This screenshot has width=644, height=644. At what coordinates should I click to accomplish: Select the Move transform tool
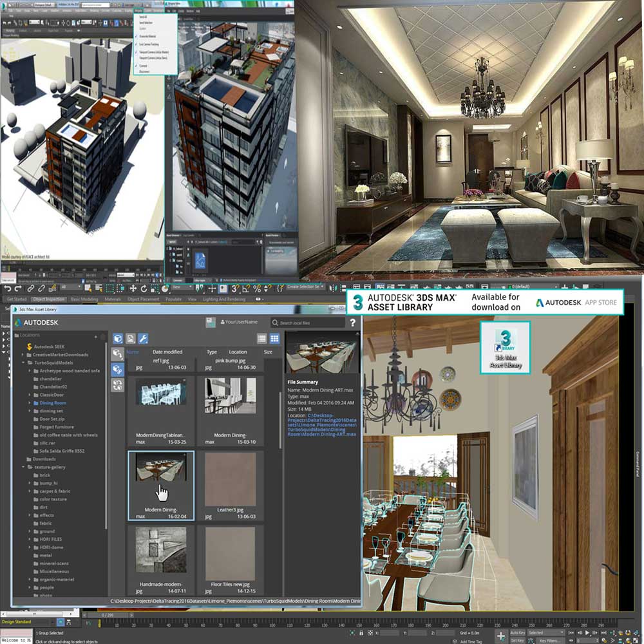pos(133,289)
